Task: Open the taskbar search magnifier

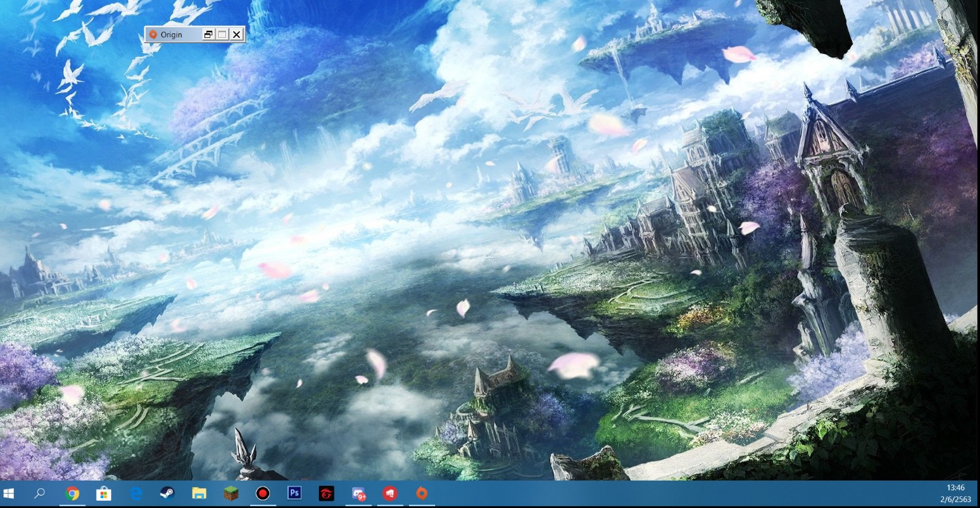Action: click(x=40, y=493)
